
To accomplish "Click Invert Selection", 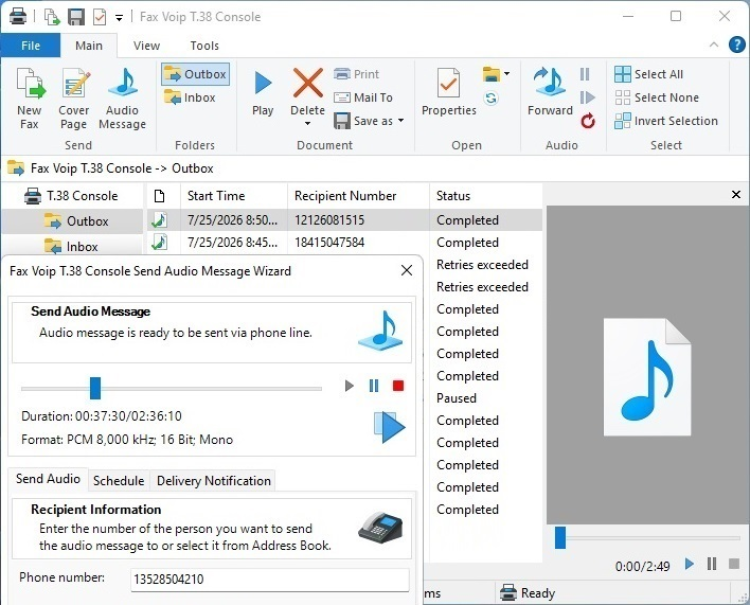I will click(666, 121).
